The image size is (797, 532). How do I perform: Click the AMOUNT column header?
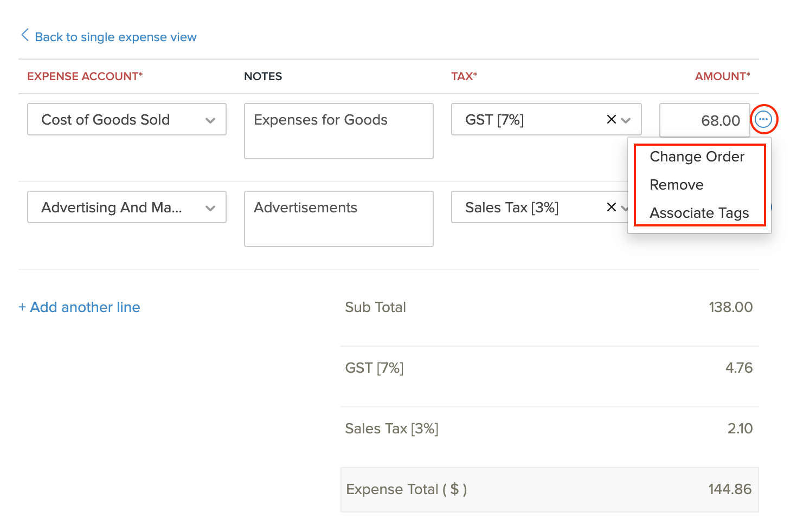(722, 76)
